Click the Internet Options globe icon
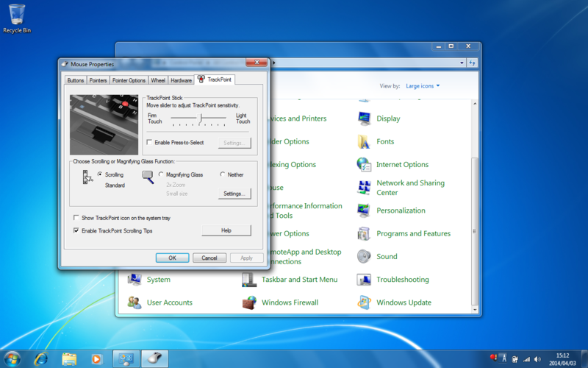 (x=364, y=164)
